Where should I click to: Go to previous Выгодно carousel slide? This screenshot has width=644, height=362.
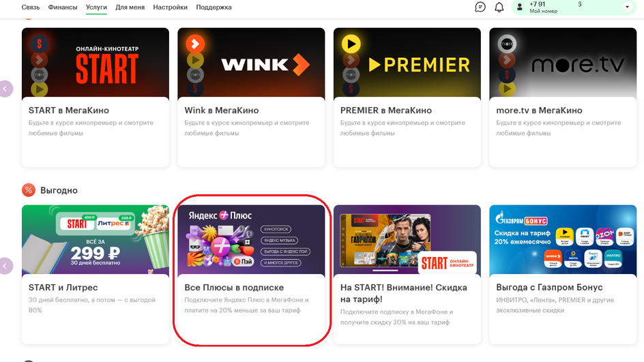(x=5, y=266)
